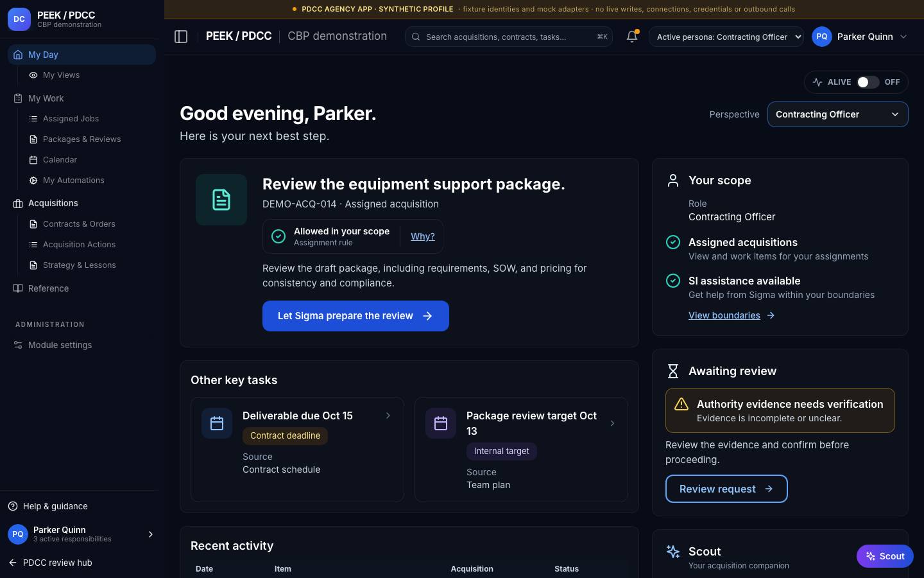Click the equipment package document icon
The height and width of the screenshot is (578, 924).
pos(221,200)
